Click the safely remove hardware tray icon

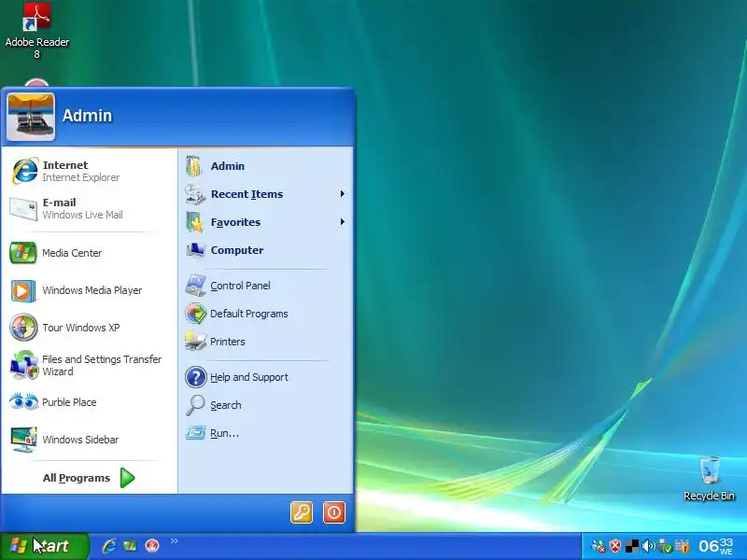pos(665,546)
